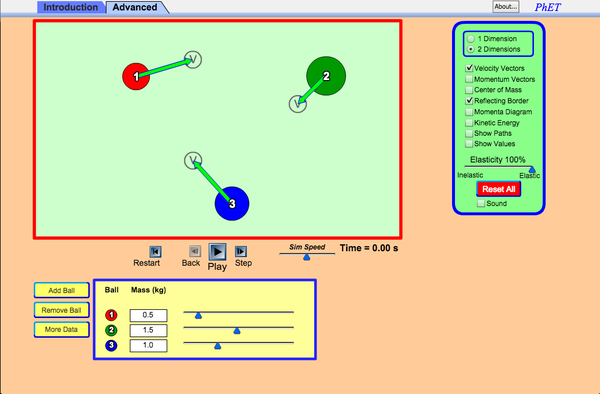Enable Show Paths checkbox
This screenshot has width=600, height=394.
(469, 133)
